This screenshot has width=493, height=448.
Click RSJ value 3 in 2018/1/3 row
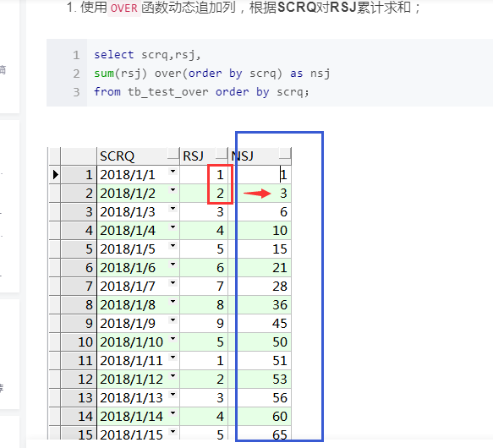point(204,212)
